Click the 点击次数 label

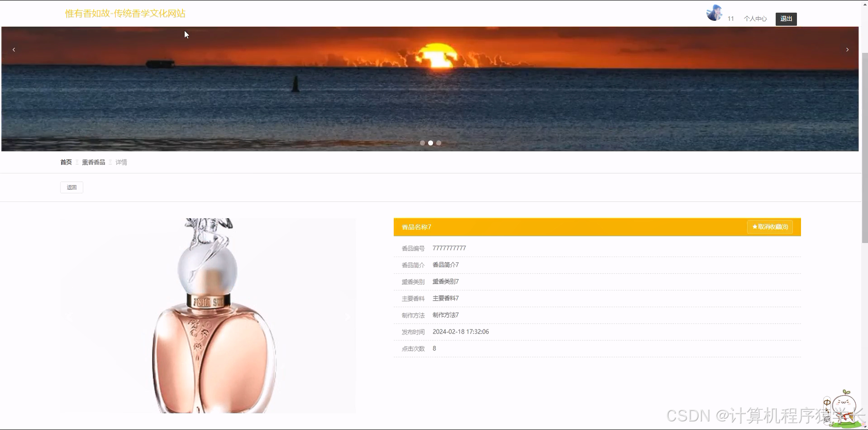point(413,349)
